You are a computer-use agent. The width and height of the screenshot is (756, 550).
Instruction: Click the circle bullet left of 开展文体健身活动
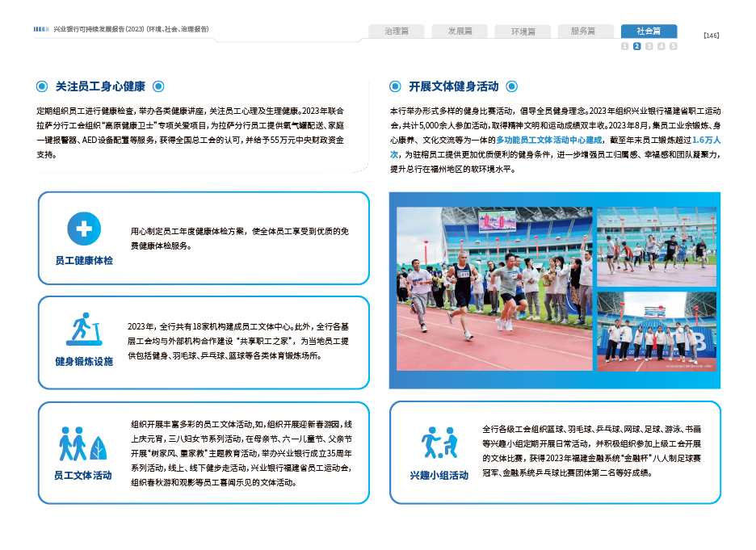395,86
